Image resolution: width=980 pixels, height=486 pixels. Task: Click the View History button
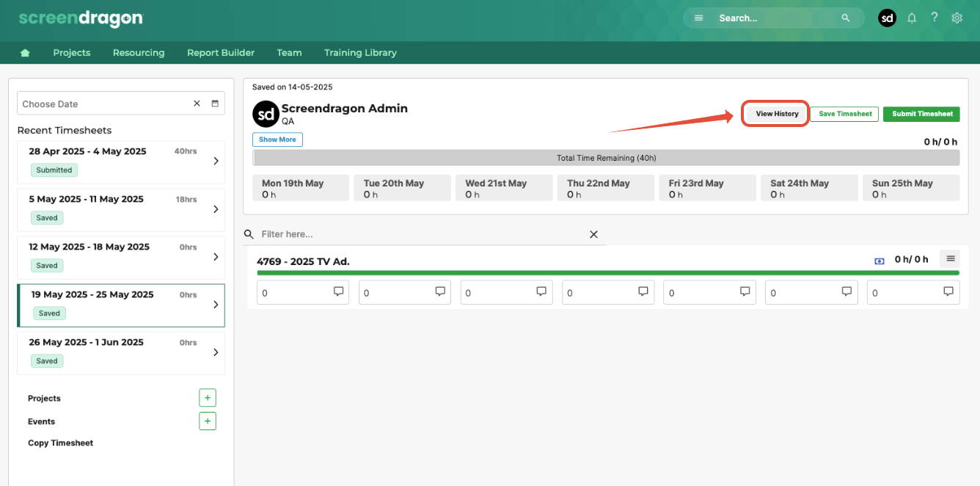777,114
